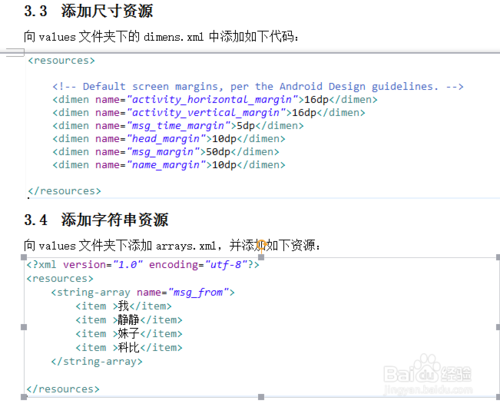Select the activity_vertical_margin dimen line
The height and width of the screenshot is (407, 500).
[x=209, y=113]
